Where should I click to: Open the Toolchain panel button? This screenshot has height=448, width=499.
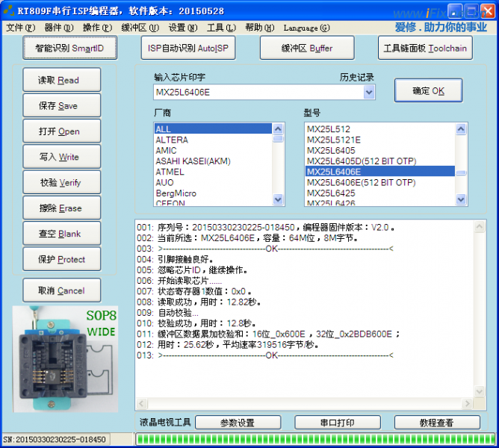(425, 48)
